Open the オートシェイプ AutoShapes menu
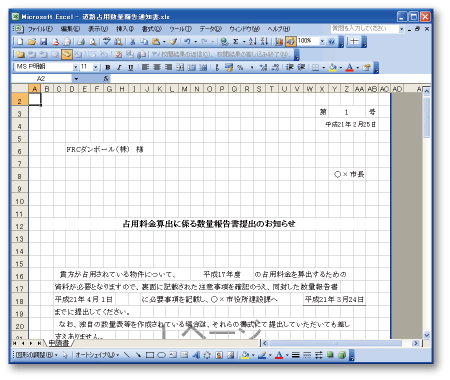 click(97, 355)
